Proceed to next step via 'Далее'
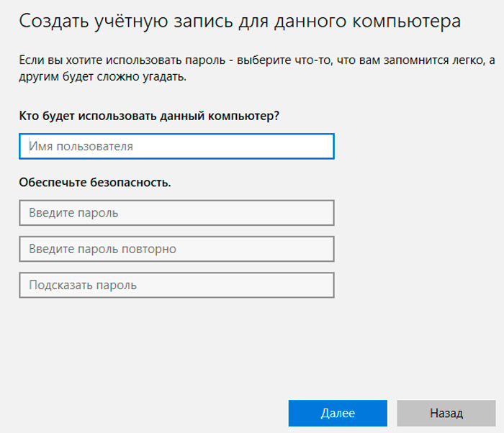 338,414
